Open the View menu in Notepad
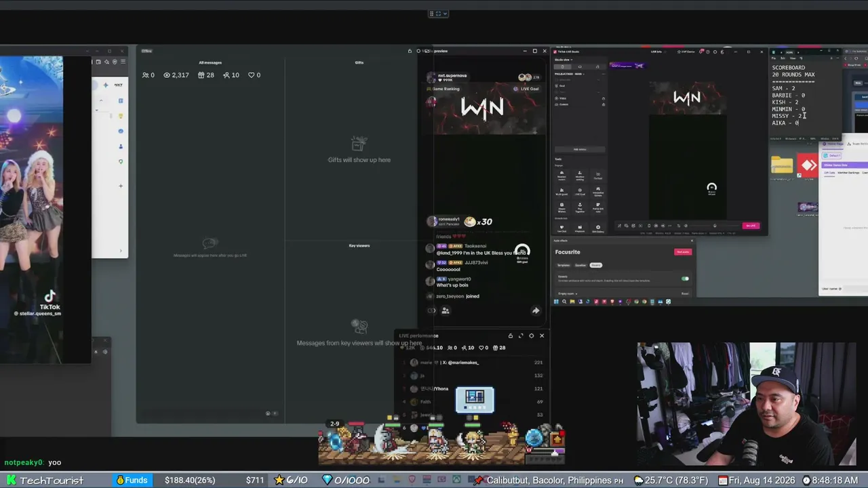Image resolution: width=868 pixels, height=488 pixels. tap(792, 58)
